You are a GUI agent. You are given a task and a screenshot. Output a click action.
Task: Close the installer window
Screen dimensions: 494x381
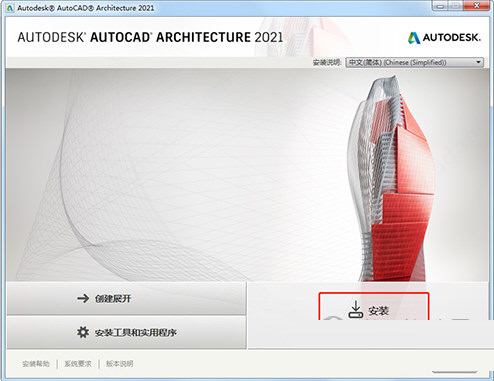[x=477, y=6]
